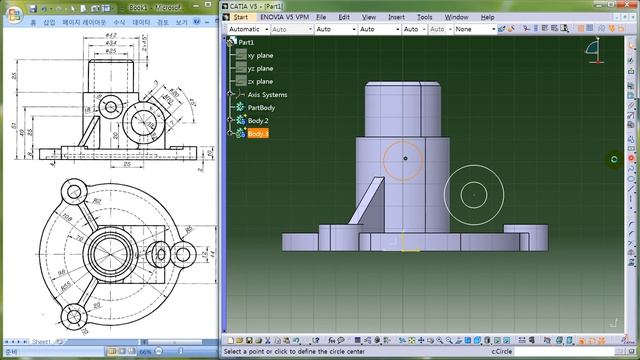Click the Copy icon in CATIA bottom toolbar

click(278, 340)
